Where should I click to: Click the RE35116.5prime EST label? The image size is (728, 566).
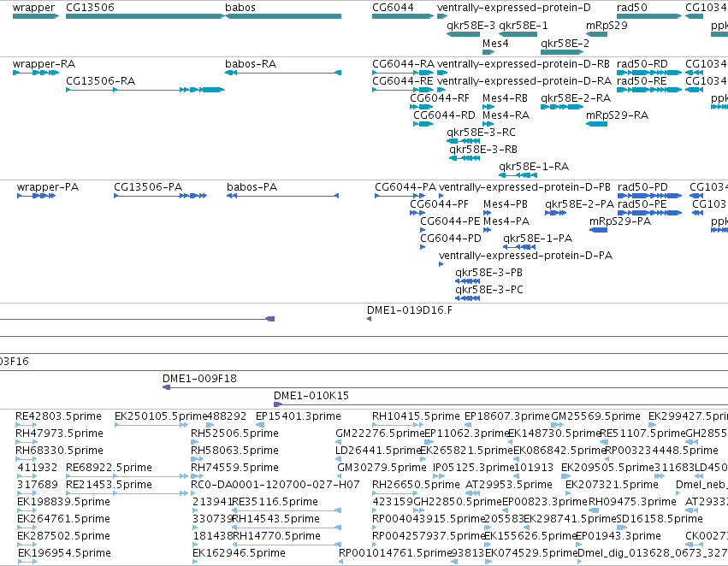(275, 502)
